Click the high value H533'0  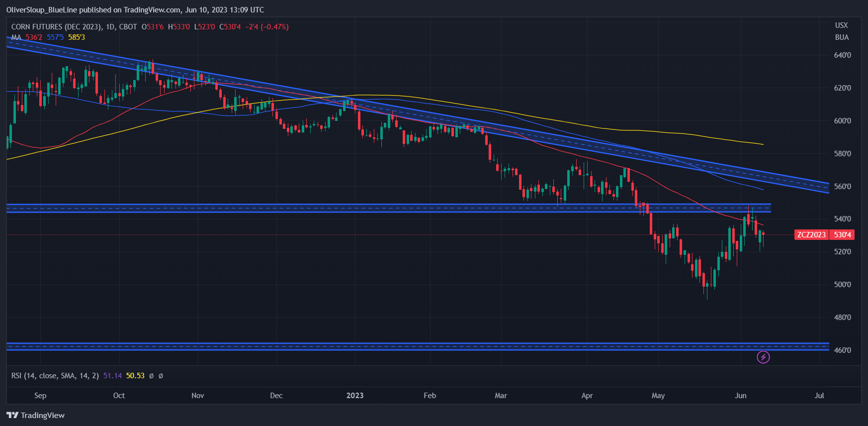click(x=179, y=27)
